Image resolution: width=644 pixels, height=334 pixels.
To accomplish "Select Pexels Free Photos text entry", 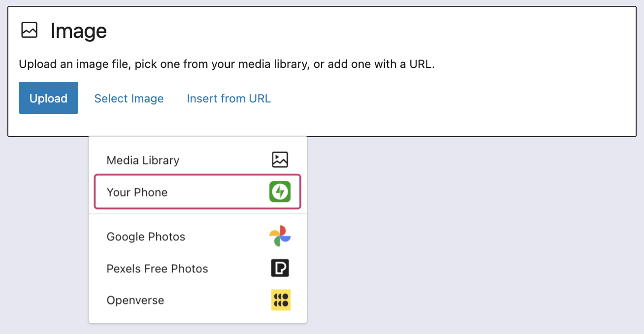I will coord(157,268).
